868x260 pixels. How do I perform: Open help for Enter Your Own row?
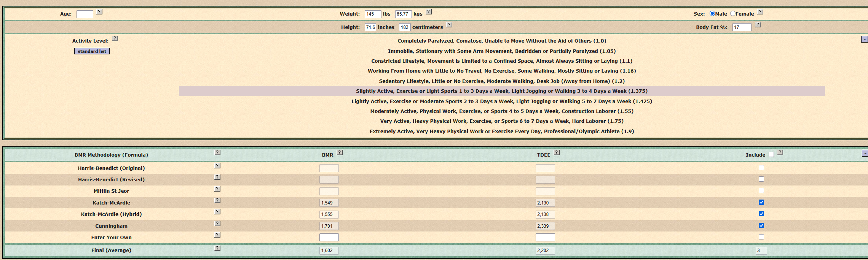[217, 235]
